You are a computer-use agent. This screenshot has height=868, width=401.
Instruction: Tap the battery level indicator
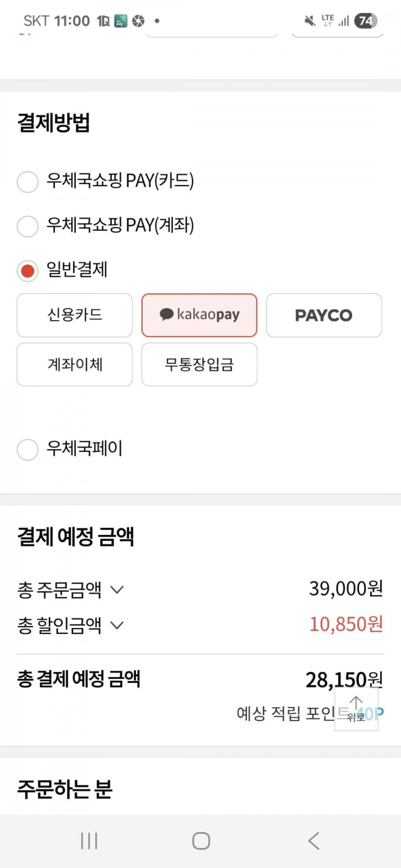click(366, 21)
